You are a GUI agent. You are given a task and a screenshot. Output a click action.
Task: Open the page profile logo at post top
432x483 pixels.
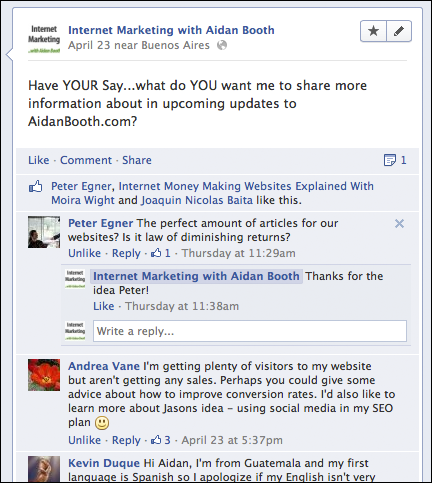click(x=44, y=39)
